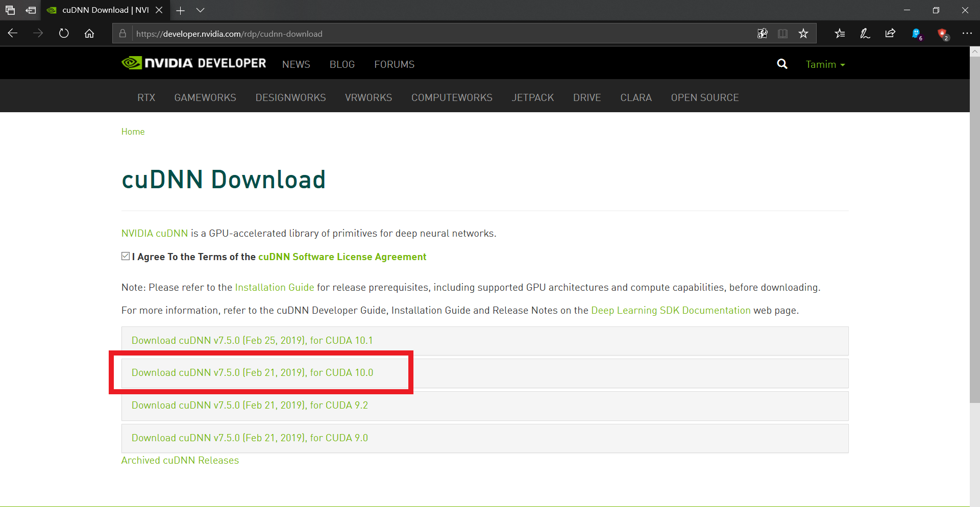Open the COMPUTEWORKS menu item

[x=452, y=97]
